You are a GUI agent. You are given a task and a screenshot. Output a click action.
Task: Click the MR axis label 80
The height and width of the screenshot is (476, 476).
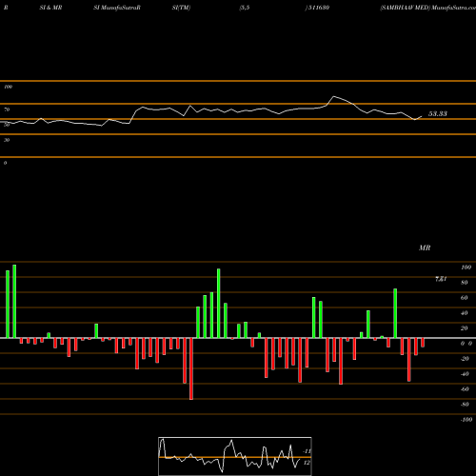pyautogui.click(x=465, y=283)
